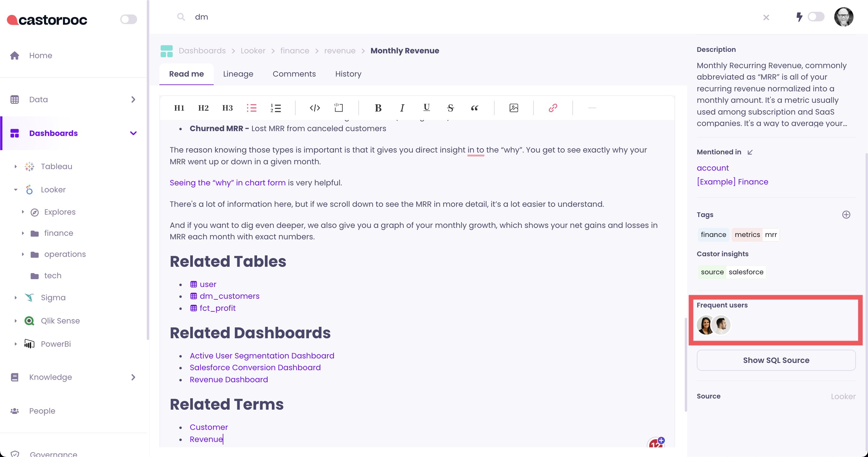Toggle the switch next to CastorDoc logo

click(128, 19)
